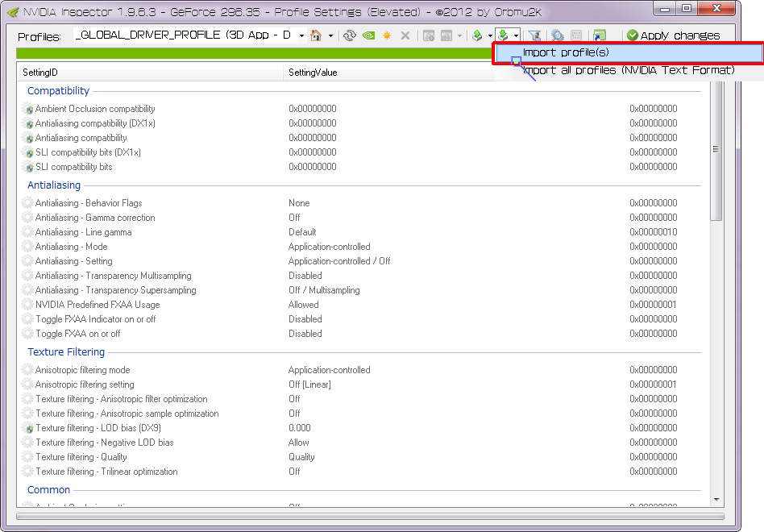Viewport: 764px width, 532px height.
Task: Click the down arrow of the settings list scrollbar
Action: (716, 500)
